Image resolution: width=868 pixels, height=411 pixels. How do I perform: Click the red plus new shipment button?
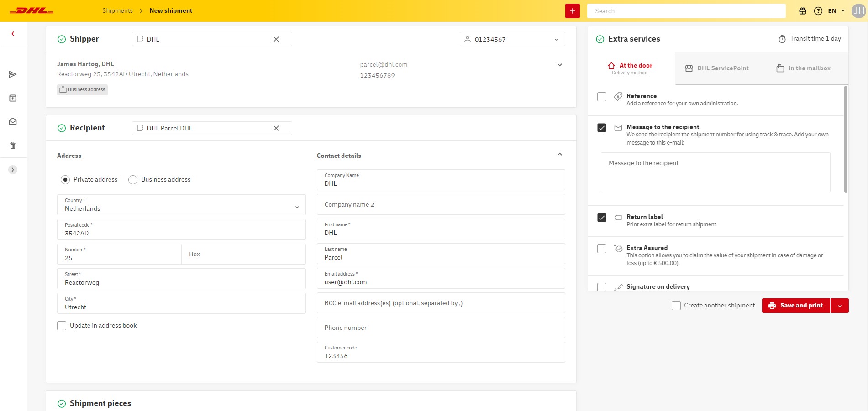pyautogui.click(x=572, y=11)
